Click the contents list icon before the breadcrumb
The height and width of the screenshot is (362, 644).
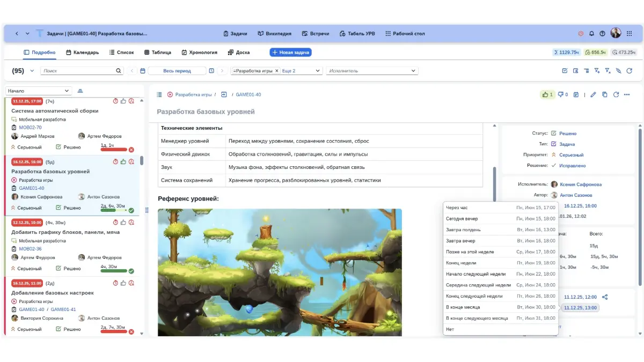pos(159,94)
